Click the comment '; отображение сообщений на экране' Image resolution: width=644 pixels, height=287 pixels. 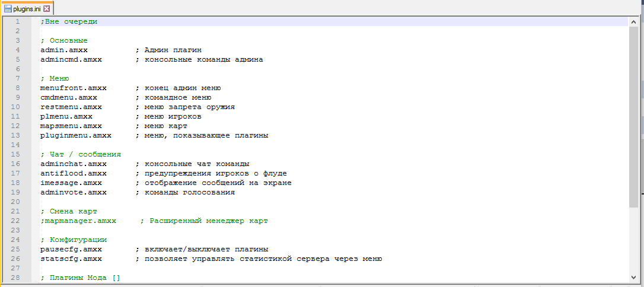(x=214, y=183)
